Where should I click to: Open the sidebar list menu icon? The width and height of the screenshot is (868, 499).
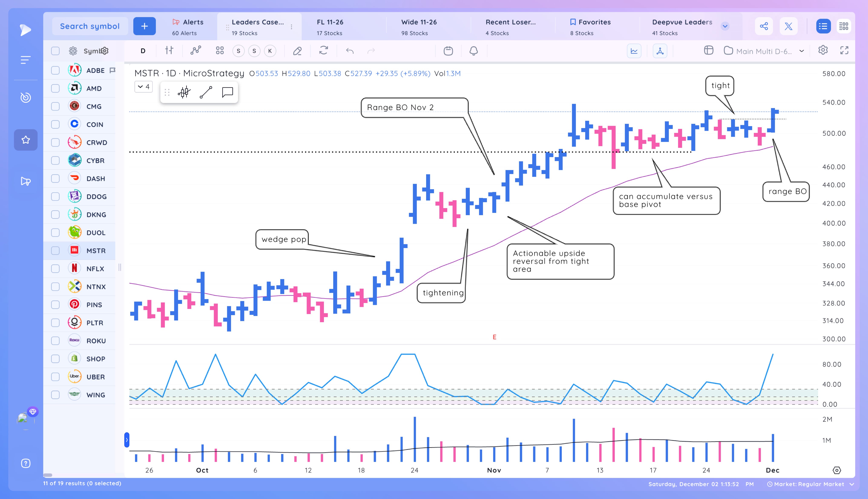25,60
